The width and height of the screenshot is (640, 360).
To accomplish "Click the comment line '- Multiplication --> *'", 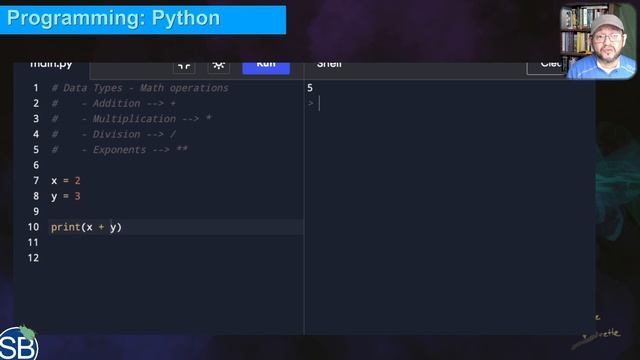I will tap(131, 119).
